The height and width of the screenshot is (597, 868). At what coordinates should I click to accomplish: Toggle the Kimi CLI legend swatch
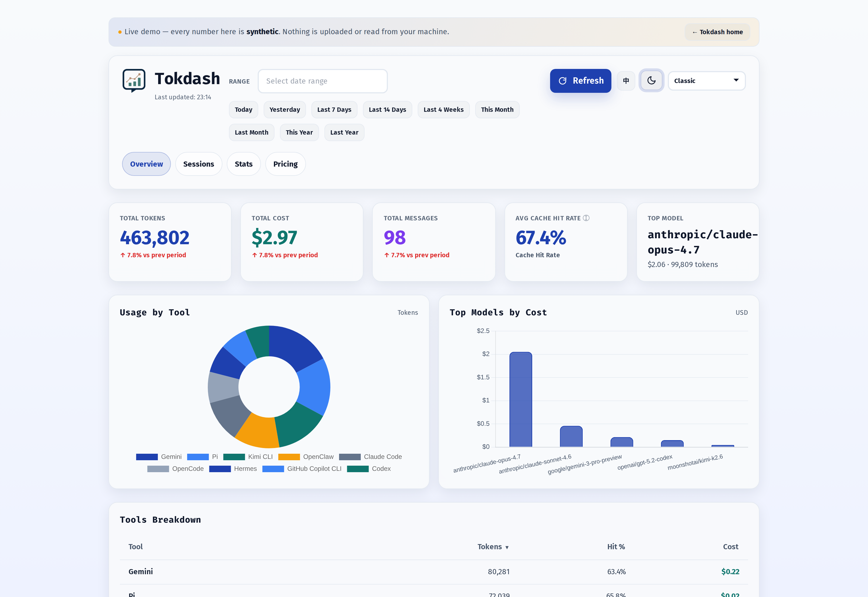point(234,457)
